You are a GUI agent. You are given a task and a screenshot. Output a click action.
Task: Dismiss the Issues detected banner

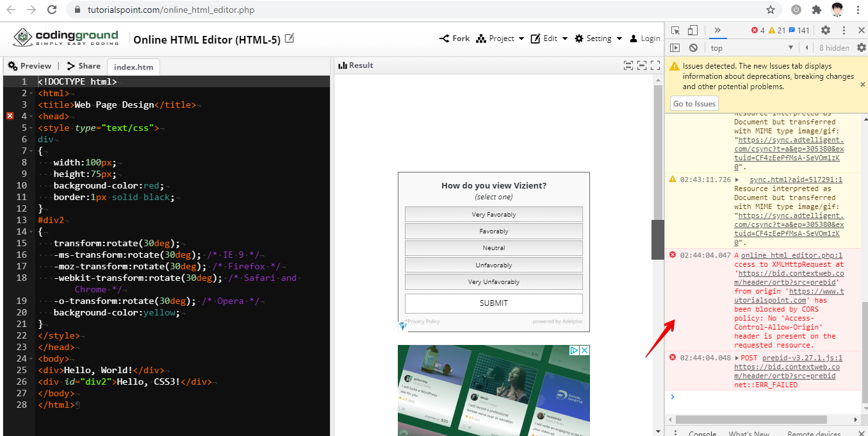[x=862, y=84]
